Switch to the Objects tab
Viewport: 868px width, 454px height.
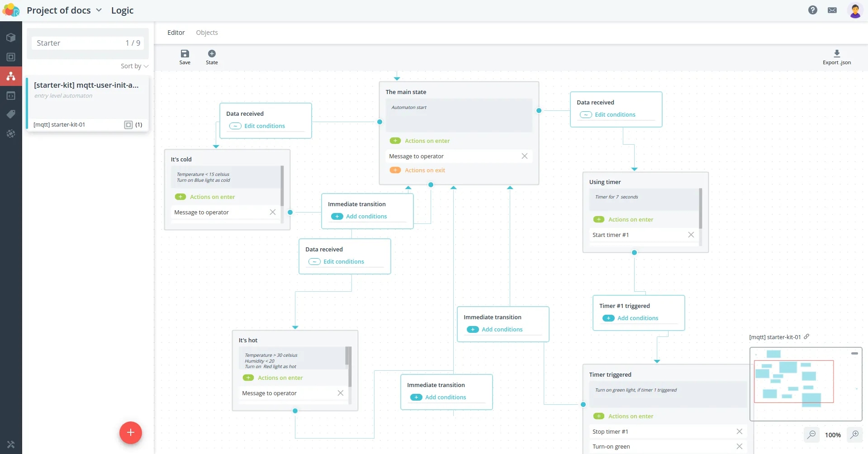point(207,33)
